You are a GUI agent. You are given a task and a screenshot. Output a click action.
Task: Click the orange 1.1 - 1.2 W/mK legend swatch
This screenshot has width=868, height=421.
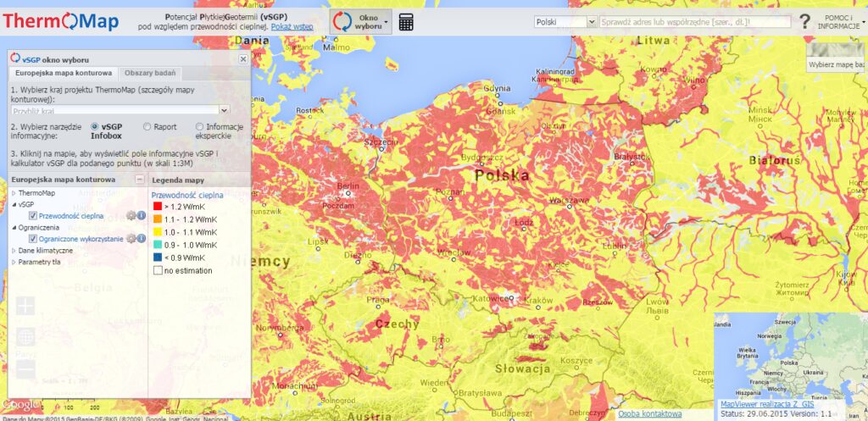click(x=158, y=219)
